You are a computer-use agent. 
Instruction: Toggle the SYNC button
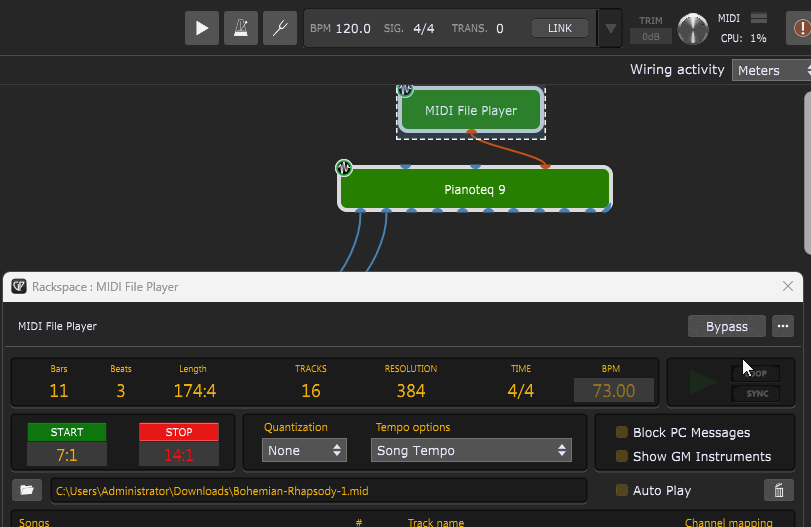click(756, 394)
